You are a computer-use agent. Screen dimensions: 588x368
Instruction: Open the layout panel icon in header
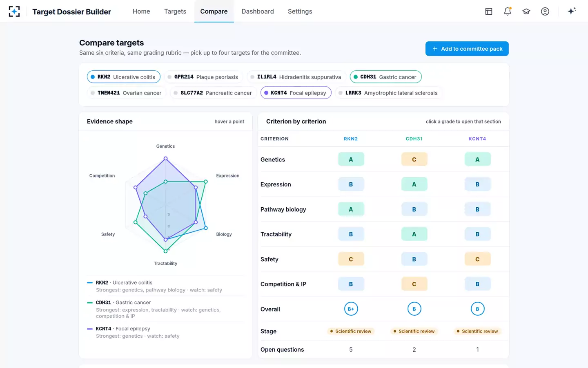tap(489, 11)
